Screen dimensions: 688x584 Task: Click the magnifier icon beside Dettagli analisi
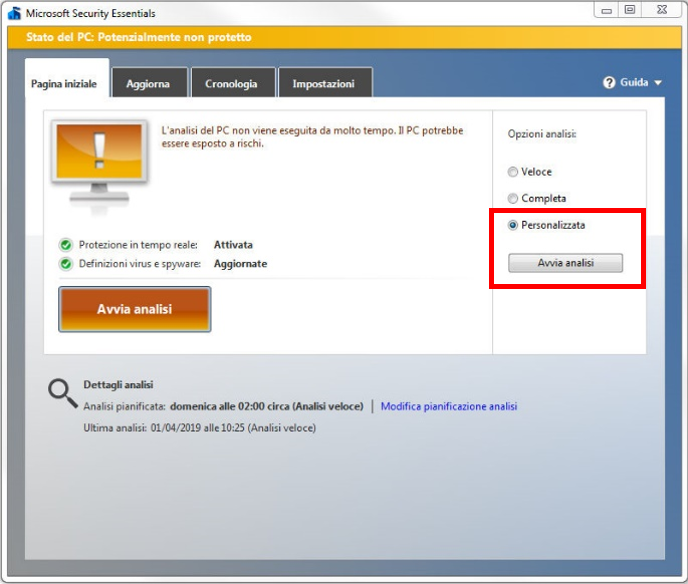(63, 394)
